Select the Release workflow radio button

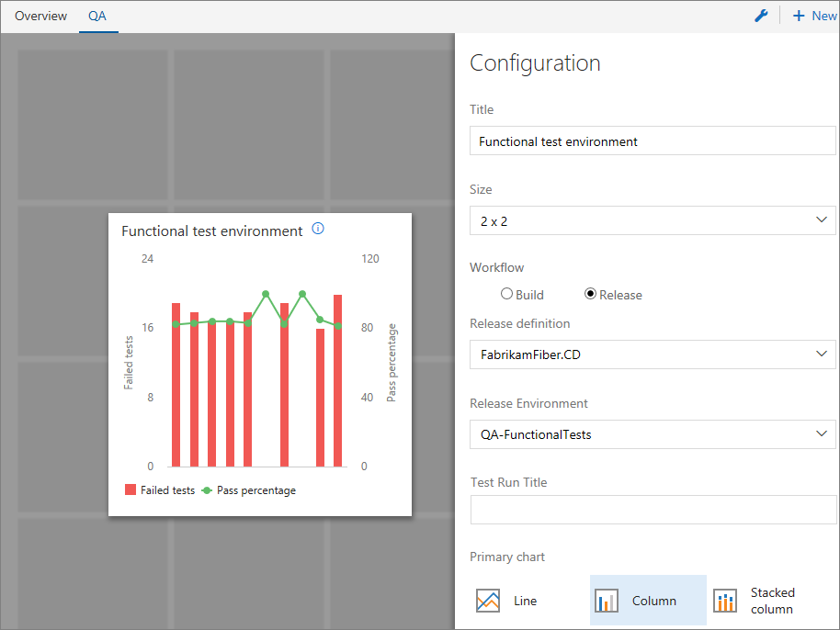(590, 293)
